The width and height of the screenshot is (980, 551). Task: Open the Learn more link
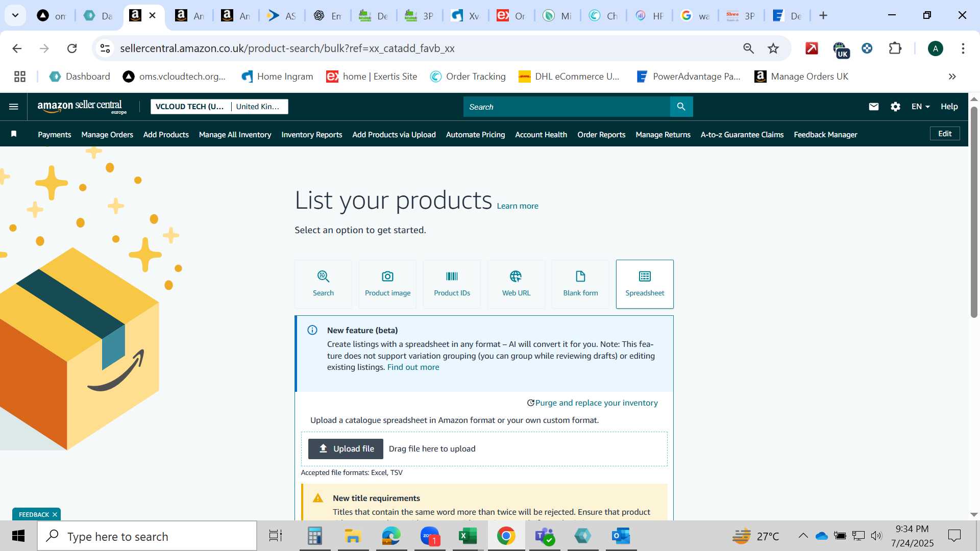[518, 206]
